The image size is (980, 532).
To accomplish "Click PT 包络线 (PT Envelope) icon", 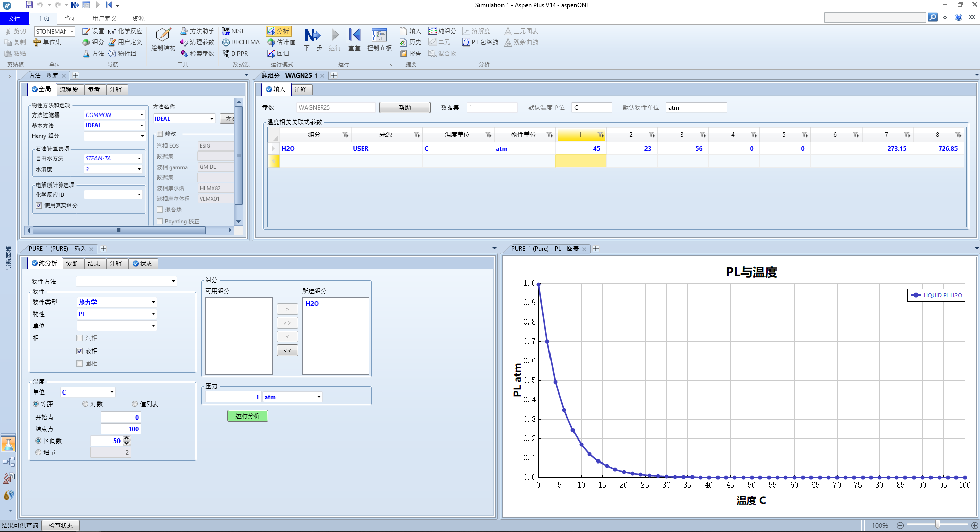I will coord(480,42).
